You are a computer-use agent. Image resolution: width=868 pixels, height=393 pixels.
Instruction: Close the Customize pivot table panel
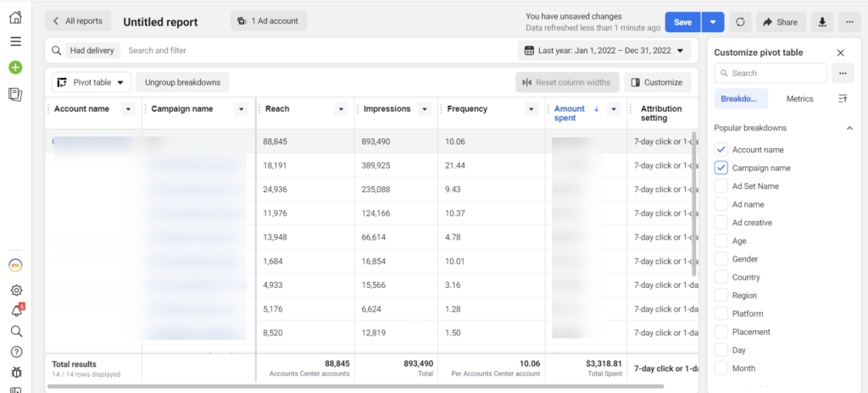coord(840,53)
